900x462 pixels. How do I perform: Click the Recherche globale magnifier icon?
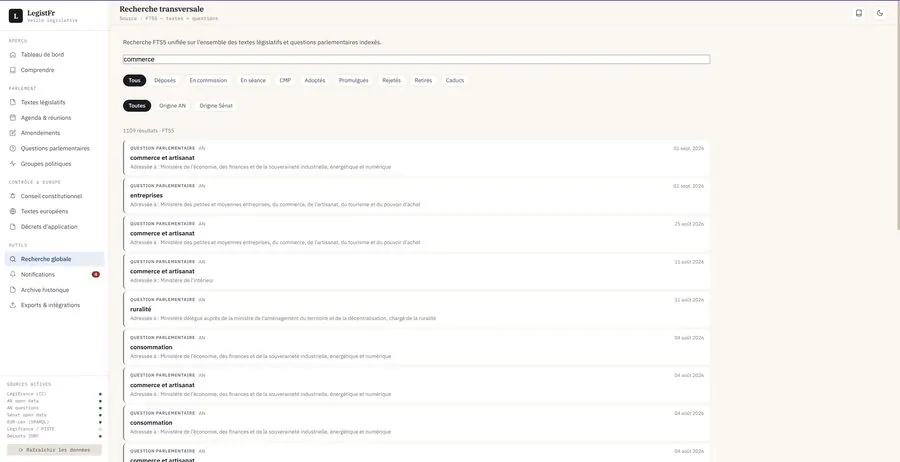click(x=13, y=259)
